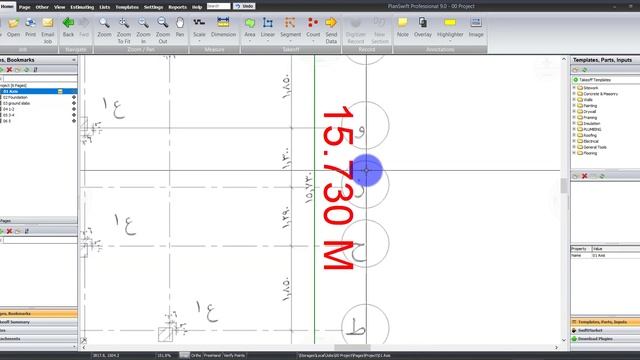Toggle Verify Points in status bar
This screenshot has width=640, height=360.
(234, 356)
